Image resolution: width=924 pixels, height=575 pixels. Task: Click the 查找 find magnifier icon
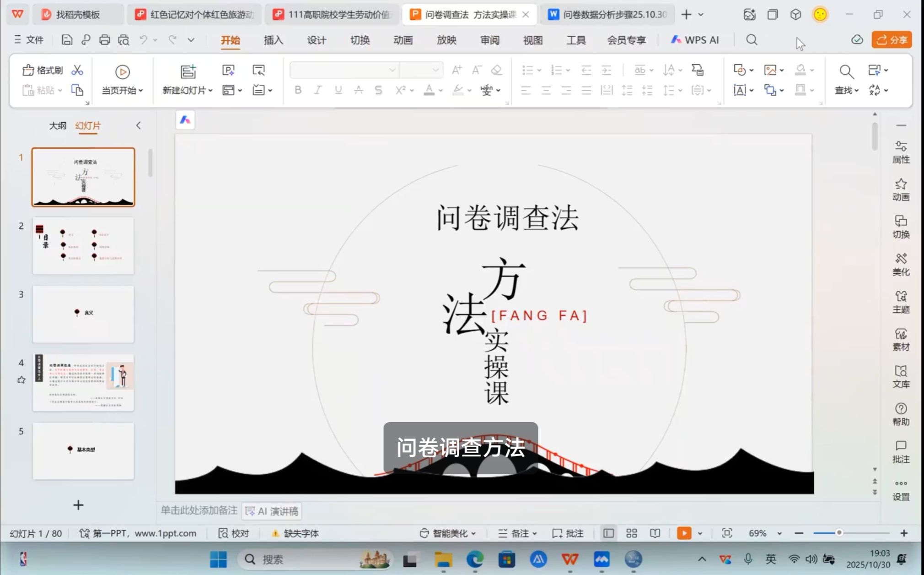click(x=846, y=71)
